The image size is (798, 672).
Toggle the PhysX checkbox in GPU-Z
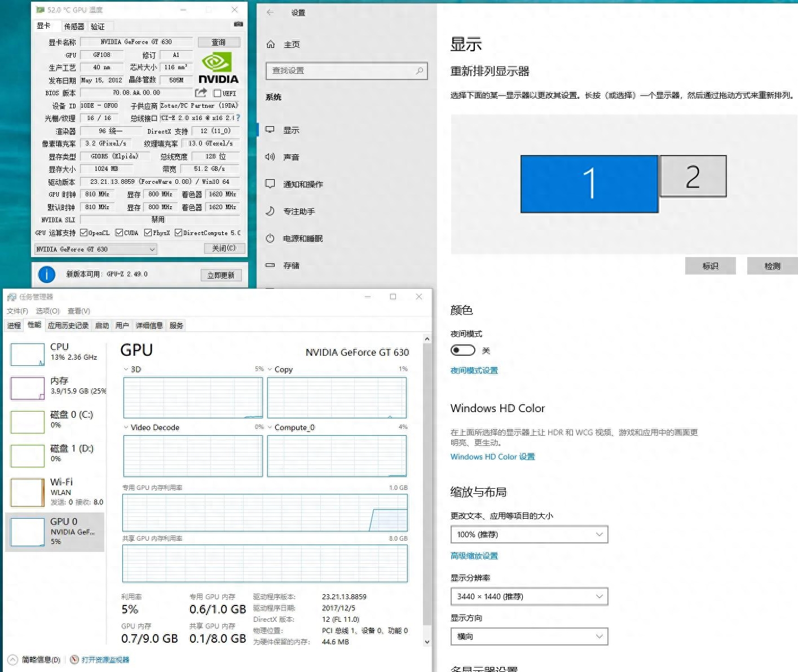(147, 232)
